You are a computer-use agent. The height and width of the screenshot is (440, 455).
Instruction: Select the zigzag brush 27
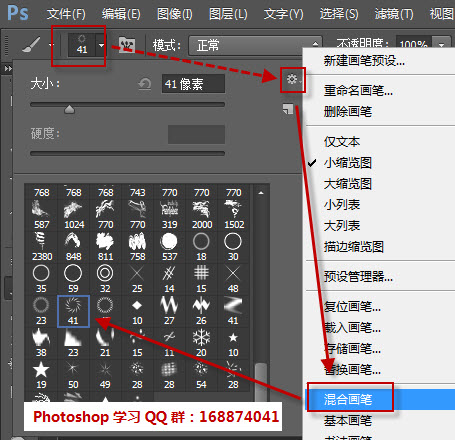coord(169,311)
